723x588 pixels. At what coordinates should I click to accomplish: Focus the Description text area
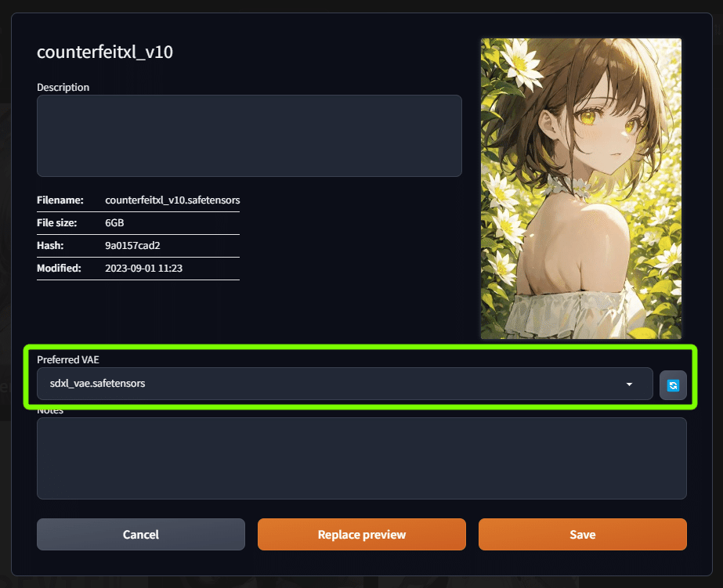[249, 136]
